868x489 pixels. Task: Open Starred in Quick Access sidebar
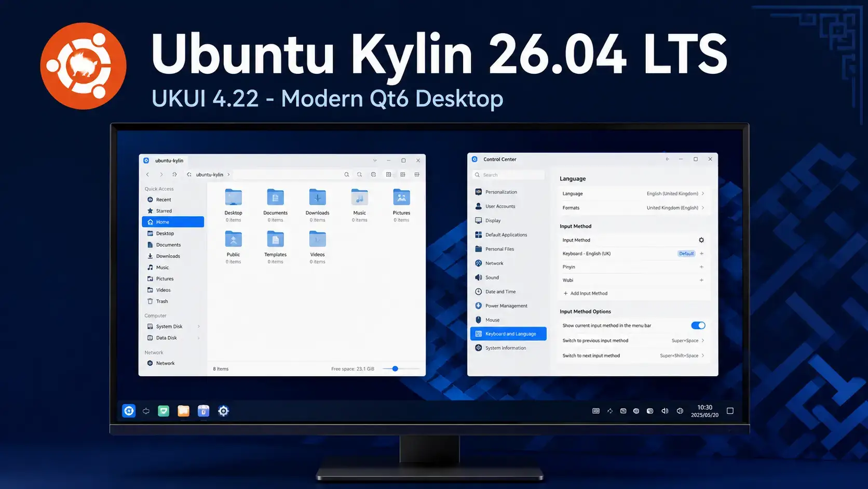tap(173, 211)
